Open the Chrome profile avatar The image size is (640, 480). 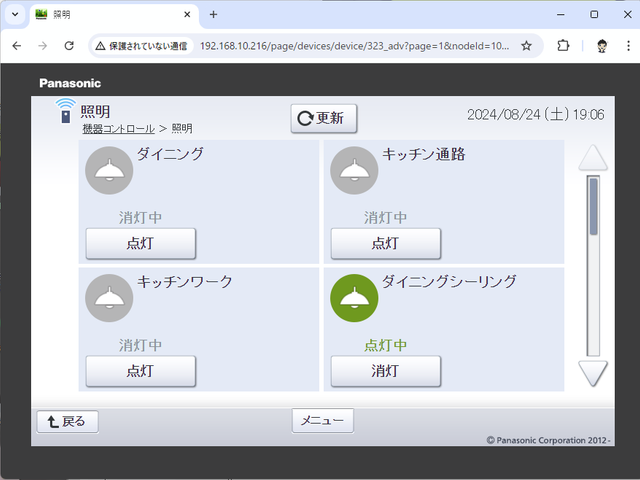pyautogui.click(x=602, y=46)
